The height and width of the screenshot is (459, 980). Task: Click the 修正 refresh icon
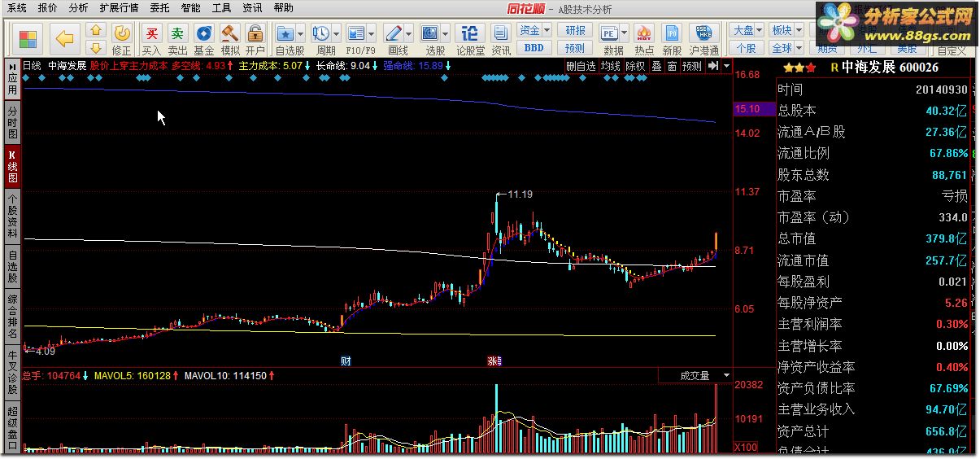[121, 33]
